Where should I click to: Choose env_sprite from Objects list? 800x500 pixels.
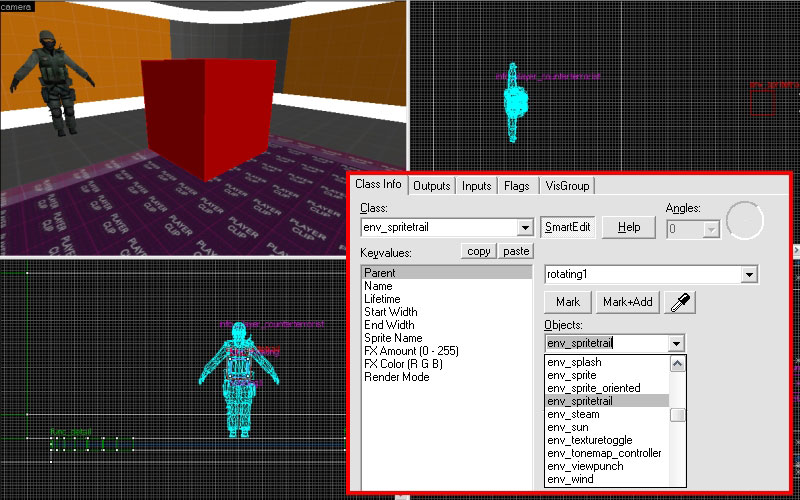(607, 375)
